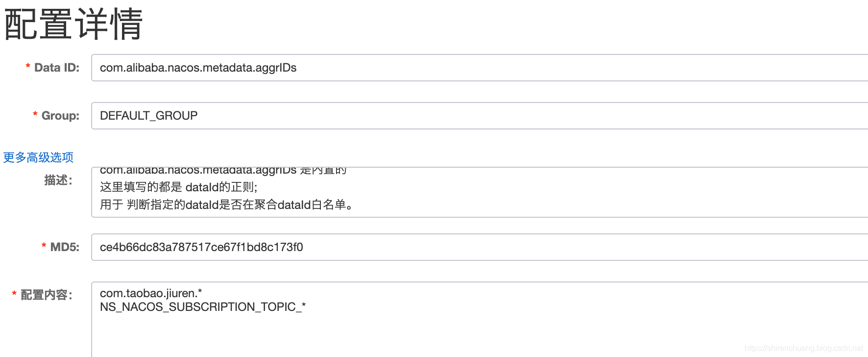Click the csdn.net watermark URL
The width and height of the screenshot is (868, 357).
pyautogui.click(x=803, y=348)
